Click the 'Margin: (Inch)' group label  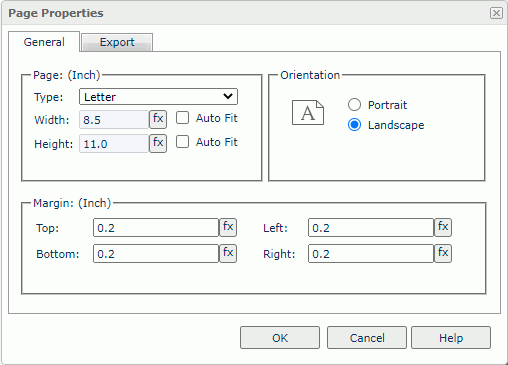tap(72, 203)
